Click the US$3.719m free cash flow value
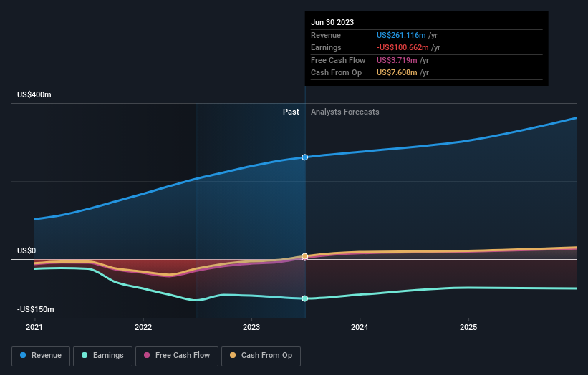The image size is (588, 375). [397, 60]
